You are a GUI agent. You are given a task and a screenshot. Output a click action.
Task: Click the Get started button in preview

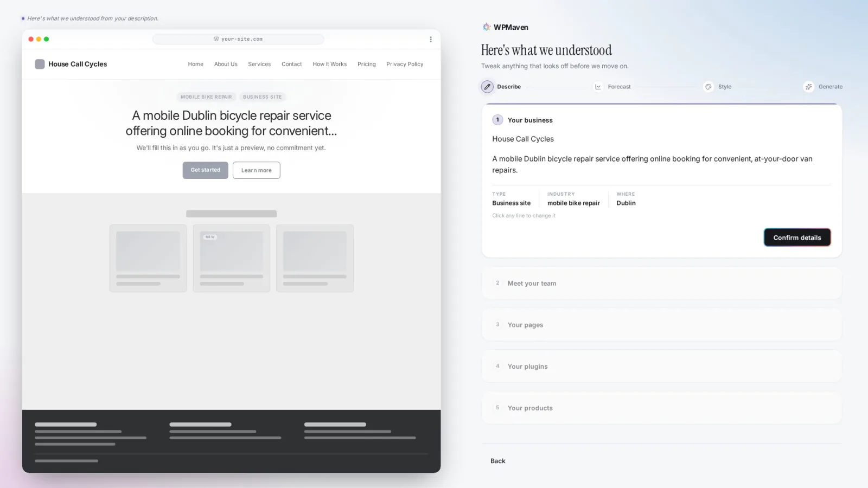(x=206, y=170)
